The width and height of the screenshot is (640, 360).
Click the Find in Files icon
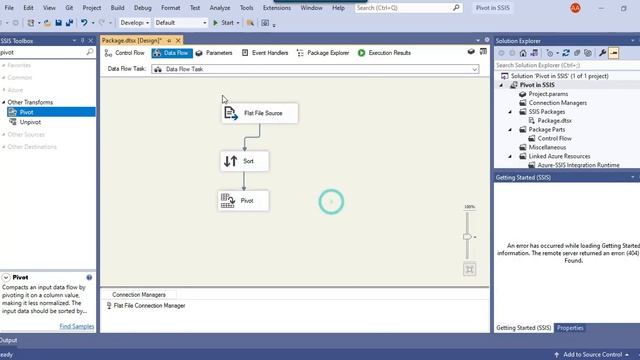pyautogui.click(x=250, y=23)
